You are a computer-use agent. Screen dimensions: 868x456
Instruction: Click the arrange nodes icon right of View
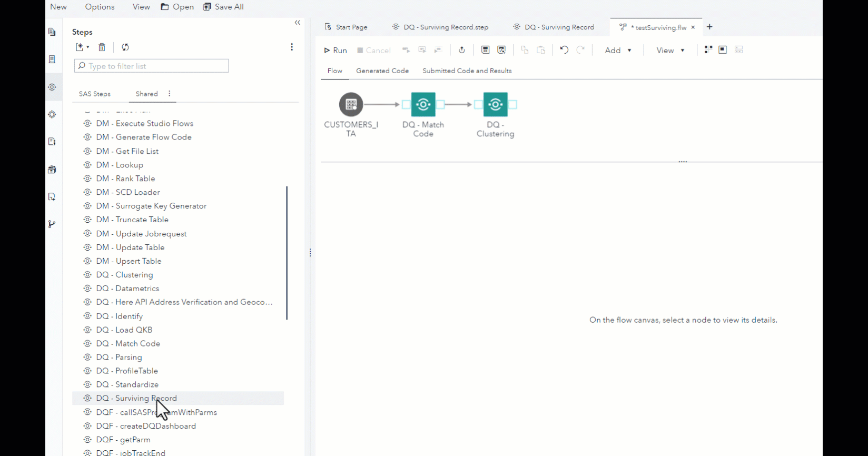pyautogui.click(x=708, y=49)
